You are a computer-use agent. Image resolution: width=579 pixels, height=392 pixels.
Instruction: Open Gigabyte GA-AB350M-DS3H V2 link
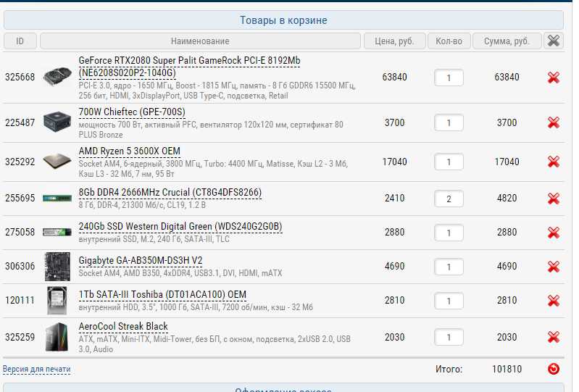coord(141,261)
